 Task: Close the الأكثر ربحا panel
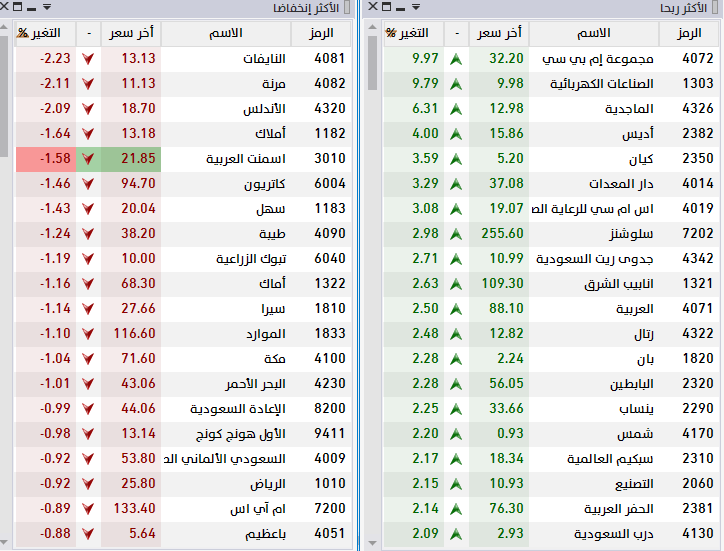click(x=373, y=6)
